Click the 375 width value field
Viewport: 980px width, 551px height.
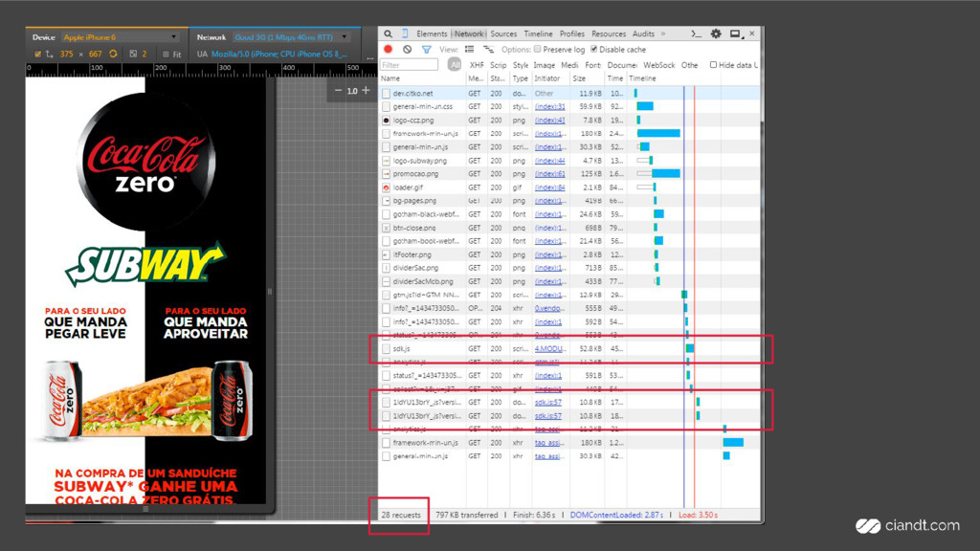(67, 55)
